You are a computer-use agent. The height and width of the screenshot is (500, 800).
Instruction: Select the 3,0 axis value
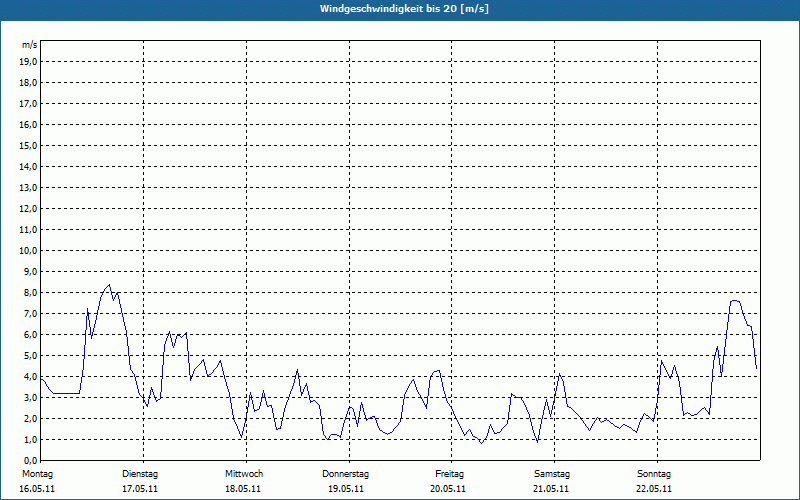tap(29, 397)
